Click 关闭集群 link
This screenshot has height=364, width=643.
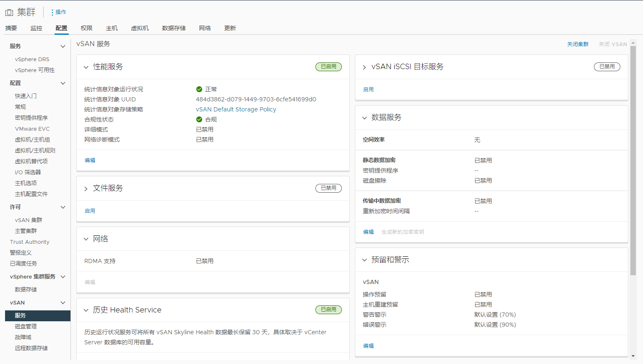[578, 44]
